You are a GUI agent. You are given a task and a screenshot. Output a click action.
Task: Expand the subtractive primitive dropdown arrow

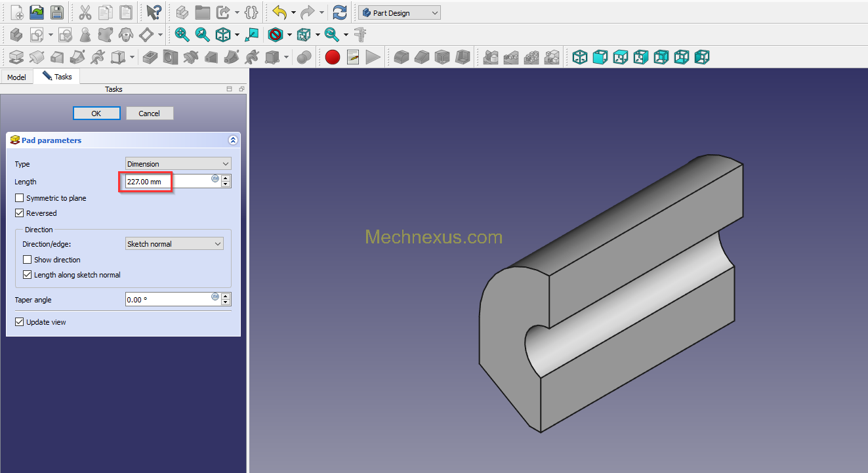[287, 57]
